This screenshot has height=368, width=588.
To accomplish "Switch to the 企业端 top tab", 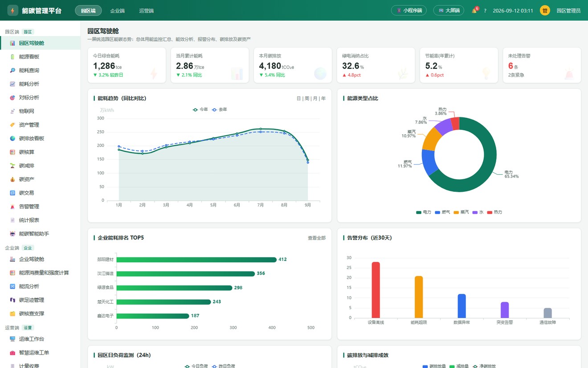I will point(118,11).
